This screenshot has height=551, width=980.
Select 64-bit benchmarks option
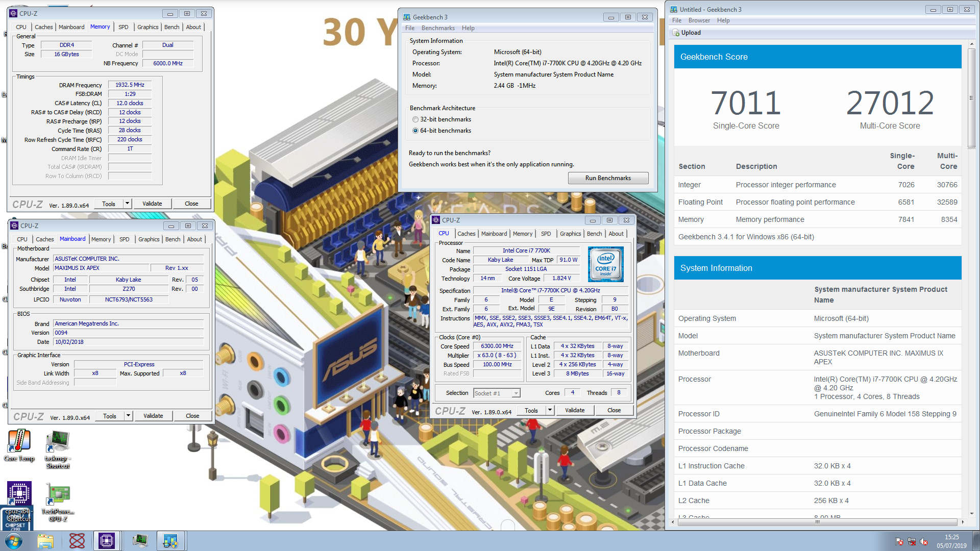coord(442,131)
